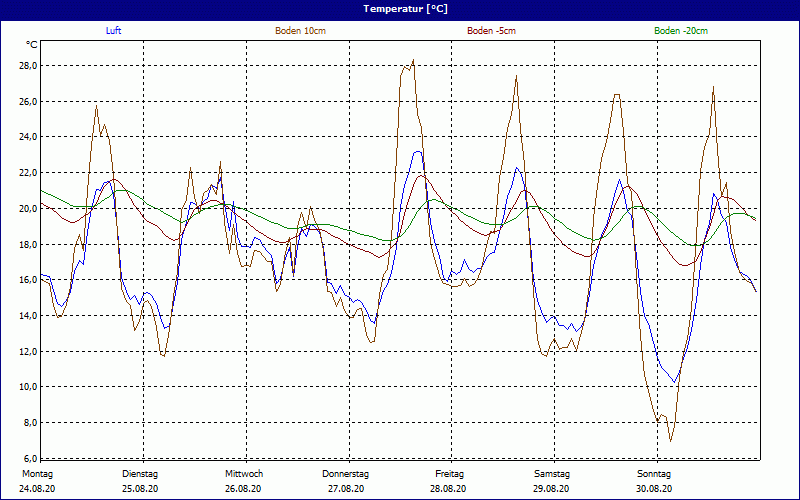This screenshot has width=800, height=500.
Task: Select the blue 'Luft' legend label
Action: 113,31
